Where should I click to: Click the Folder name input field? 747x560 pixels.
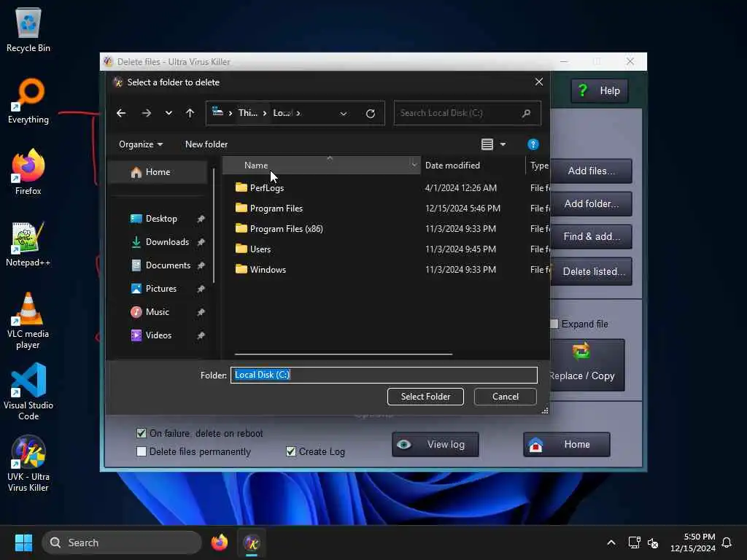tap(384, 375)
